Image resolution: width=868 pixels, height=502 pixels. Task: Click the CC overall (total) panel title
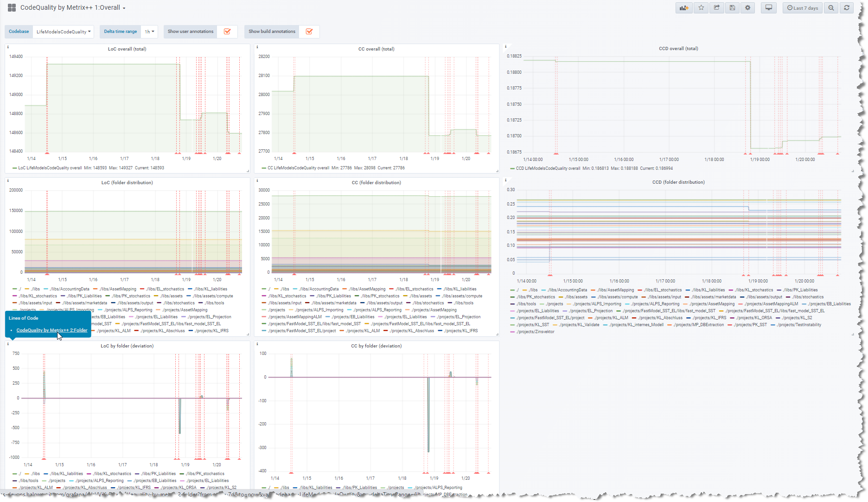click(x=376, y=49)
